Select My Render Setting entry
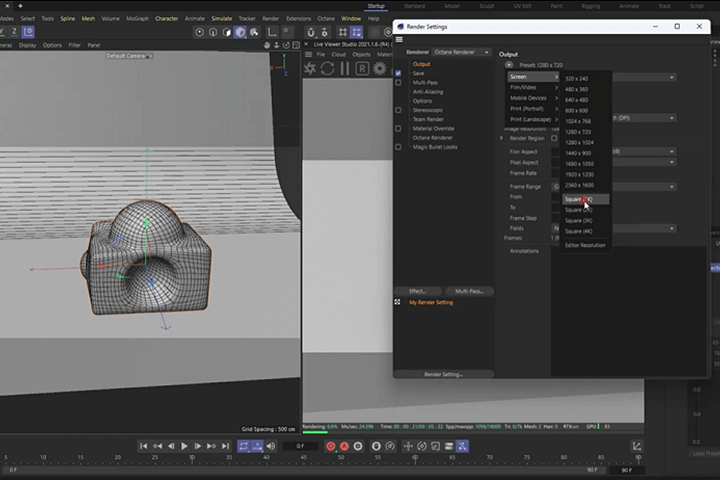 pos(431,302)
